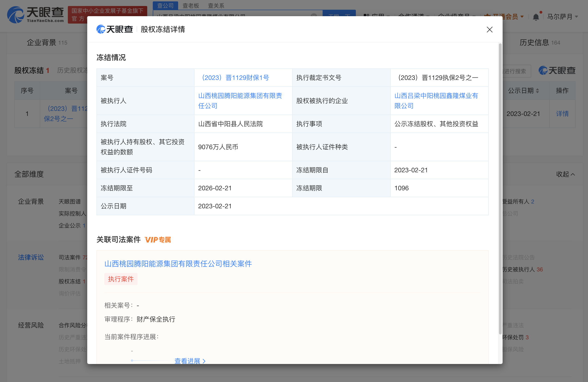The width and height of the screenshot is (588, 382).
Task: Click the VIP专属 badge
Action: pos(158,240)
